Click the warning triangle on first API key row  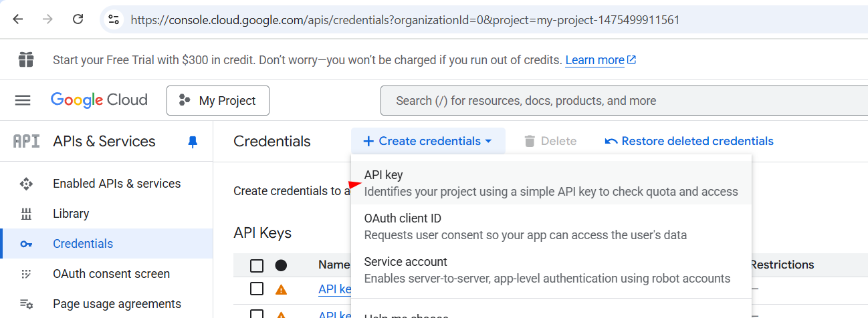click(281, 289)
